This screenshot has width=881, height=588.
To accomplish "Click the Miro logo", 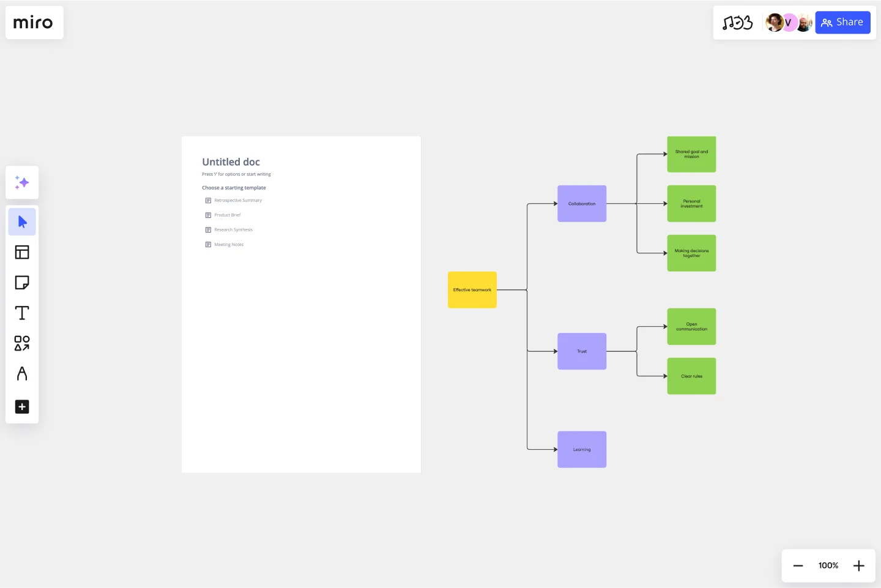I will pos(33,23).
